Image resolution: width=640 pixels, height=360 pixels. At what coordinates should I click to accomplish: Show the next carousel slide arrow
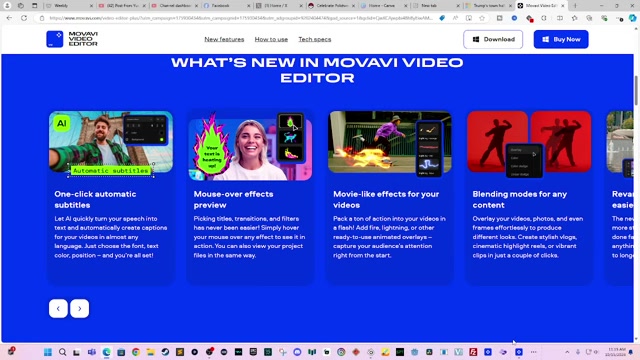[80, 309]
